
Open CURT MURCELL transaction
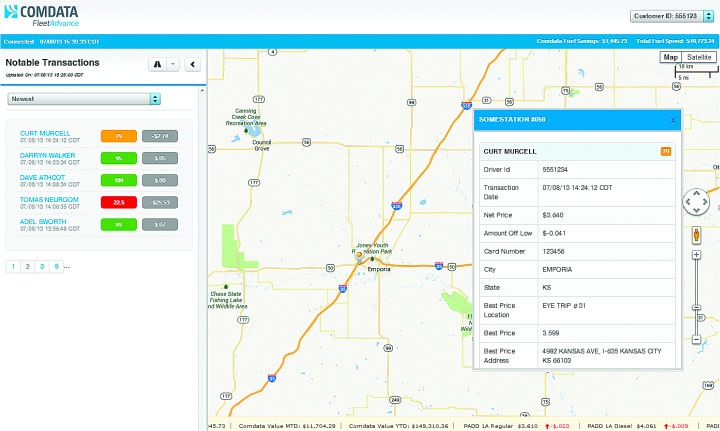[x=45, y=133]
